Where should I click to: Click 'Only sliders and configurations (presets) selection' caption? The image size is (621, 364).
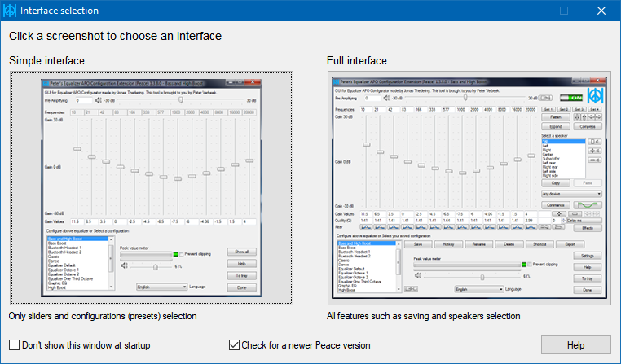(x=103, y=316)
